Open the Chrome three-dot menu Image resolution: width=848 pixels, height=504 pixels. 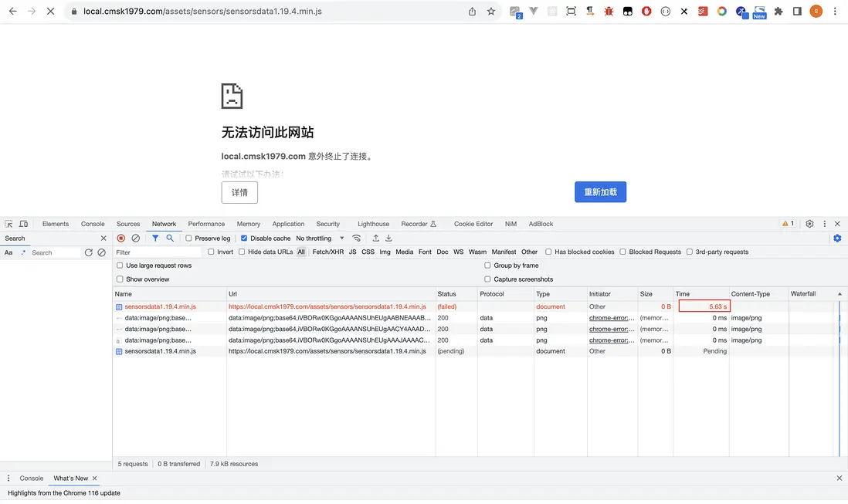[835, 12]
